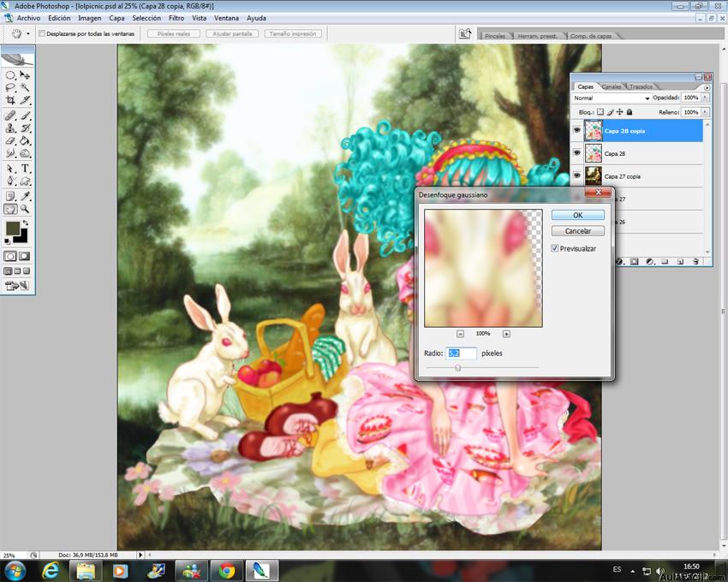The image size is (728, 582).
Task: Open the Filtro menu
Action: [176, 18]
